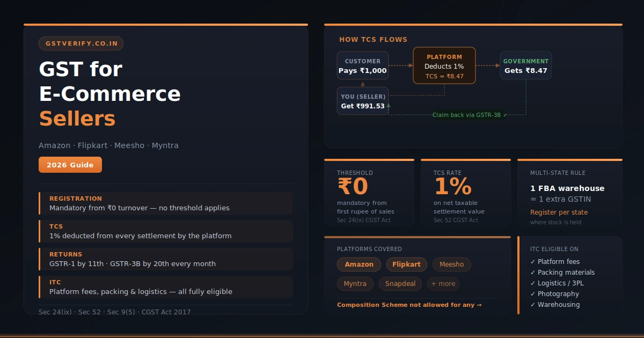Click the 2026 Guide button

point(70,165)
